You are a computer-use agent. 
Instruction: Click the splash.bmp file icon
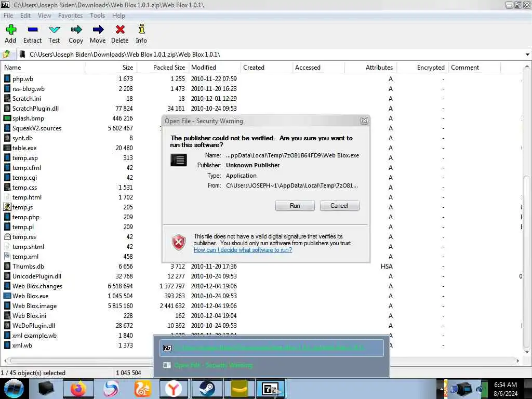pyautogui.click(x=7, y=118)
